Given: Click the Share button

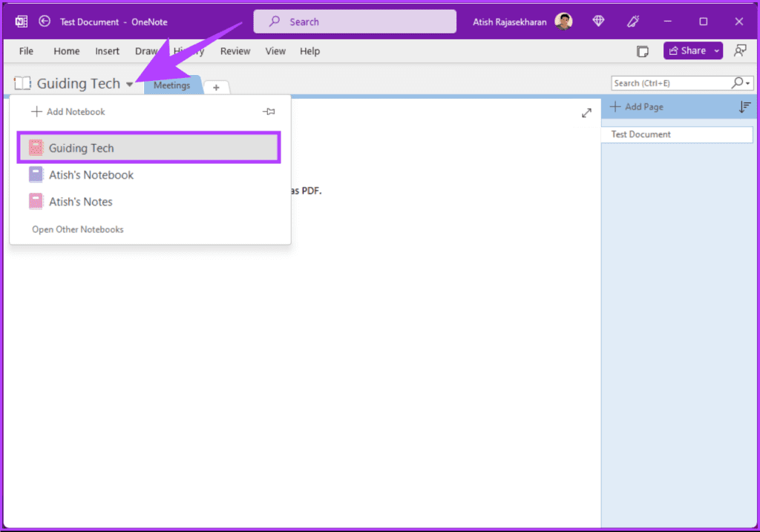Looking at the screenshot, I should (x=688, y=51).
